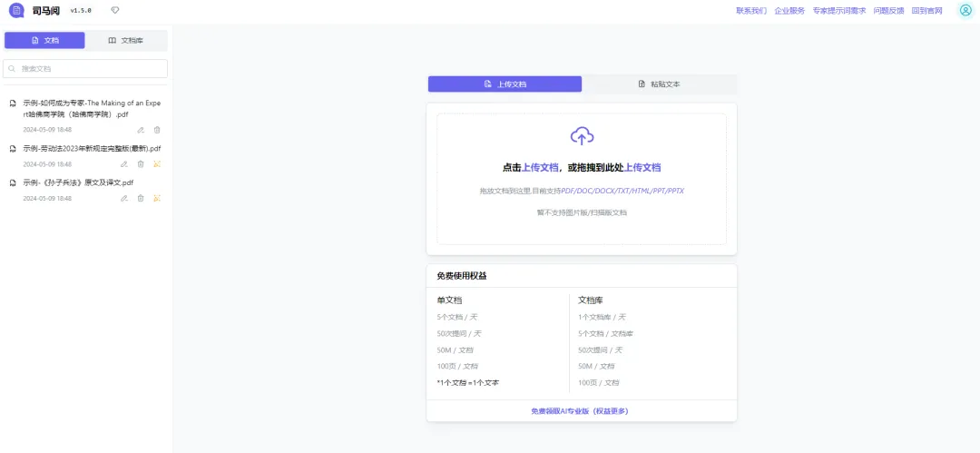Focus the 搜索文档 search field
Viewport: 980px width, 453px height.
point(85,69)
